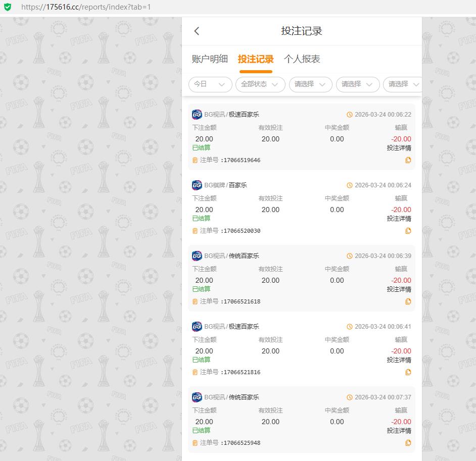
Task: Click the BG logo on the 00:06:22 record
Action: 197,115
